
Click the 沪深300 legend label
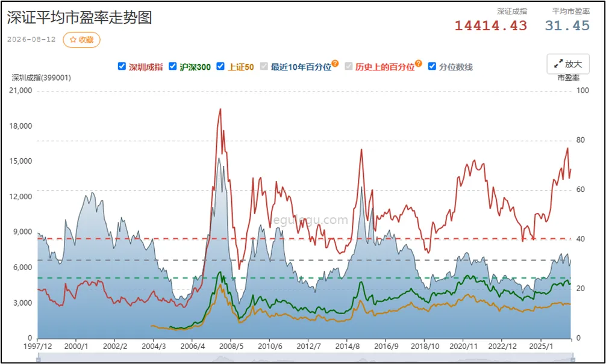click(x=195, y=67)
